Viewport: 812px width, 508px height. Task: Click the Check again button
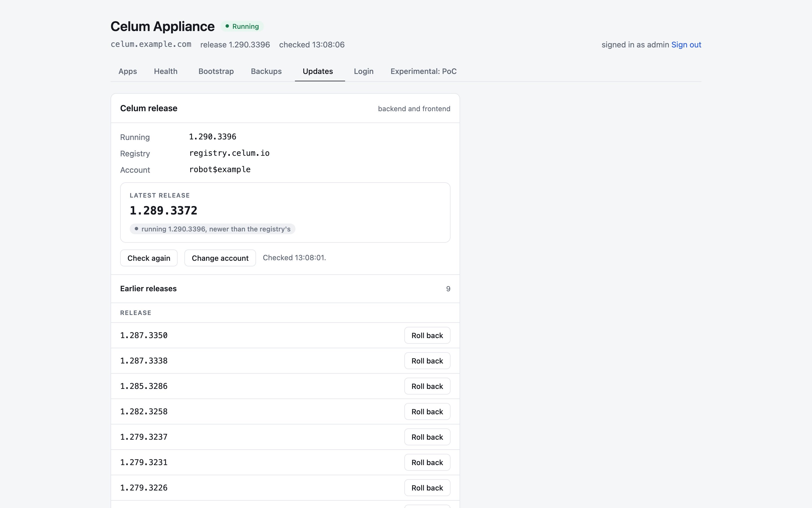149,258
